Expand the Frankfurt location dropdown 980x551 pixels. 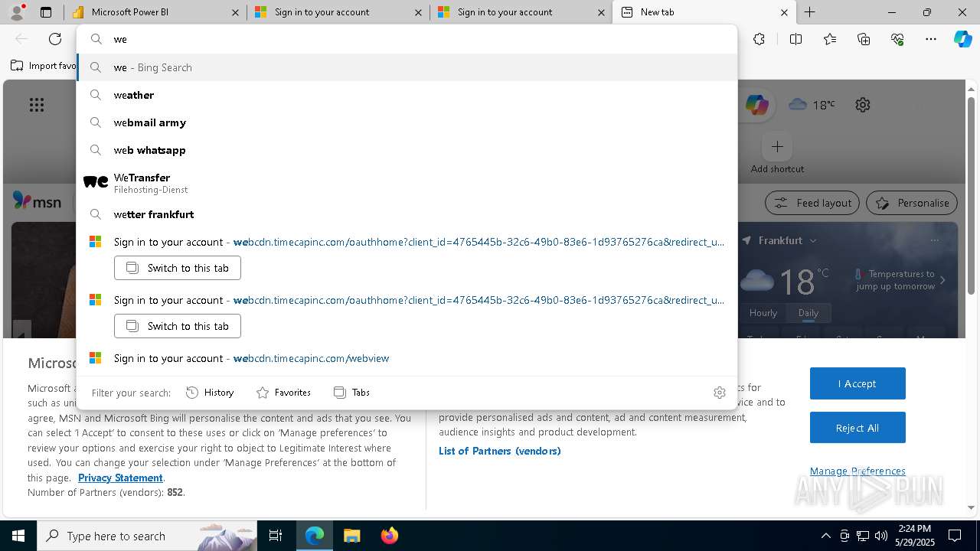point(813,240)
